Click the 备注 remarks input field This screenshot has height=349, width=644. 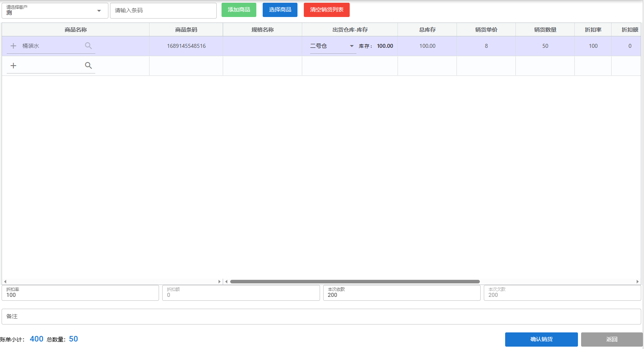point(321,317)
